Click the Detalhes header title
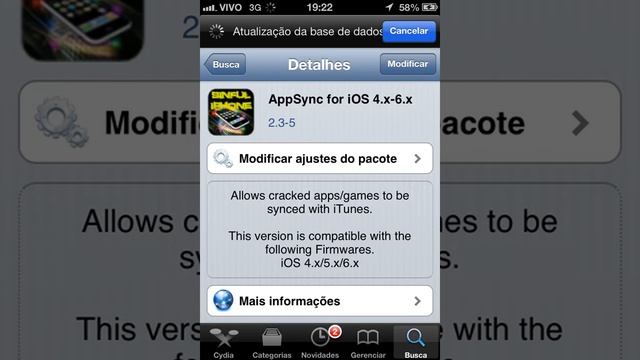The height and width of the screenshot is (360, 640). coord(319,64)
